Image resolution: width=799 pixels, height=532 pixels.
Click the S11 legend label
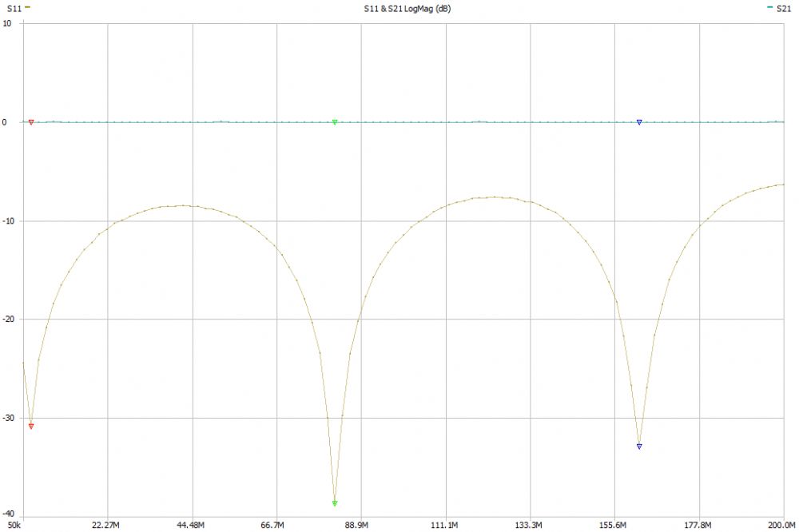click(x=13, y=7)
